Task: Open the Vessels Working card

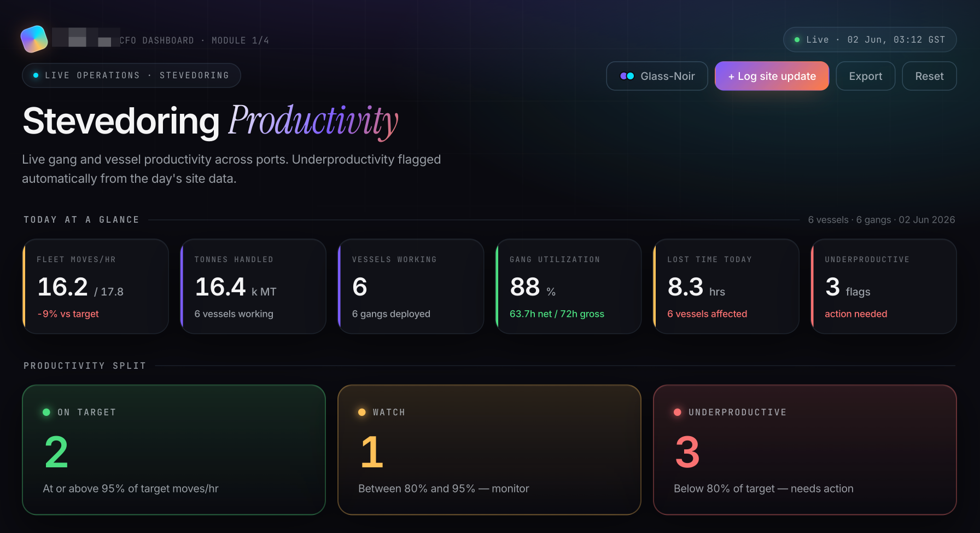Action: coord(411,286)
